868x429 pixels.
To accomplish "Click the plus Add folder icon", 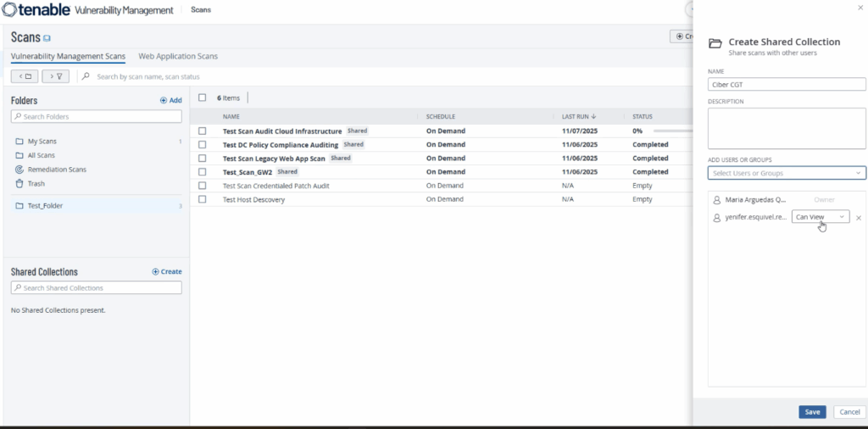I will pyautogui.click(x=164, y=100).
